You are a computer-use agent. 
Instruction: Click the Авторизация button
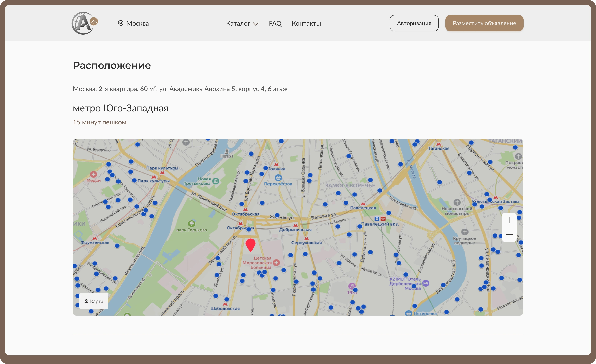pos(414,23)
